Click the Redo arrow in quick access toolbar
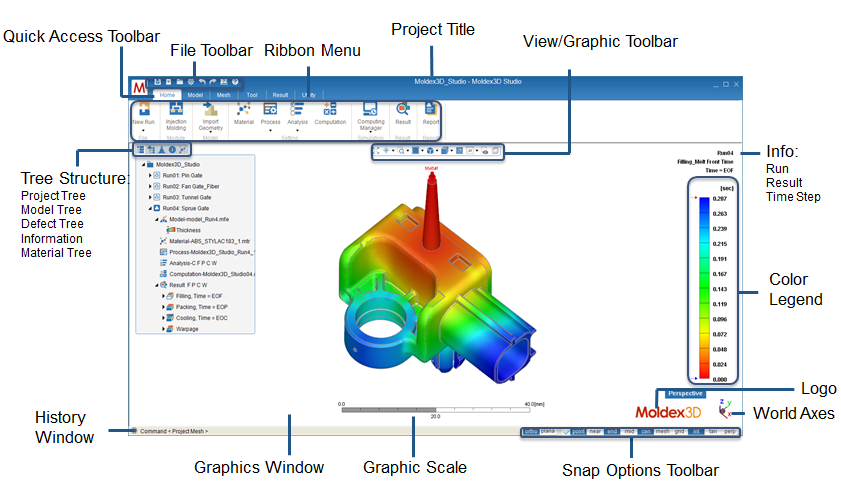The image size is (841, 486). pos(212,82)
